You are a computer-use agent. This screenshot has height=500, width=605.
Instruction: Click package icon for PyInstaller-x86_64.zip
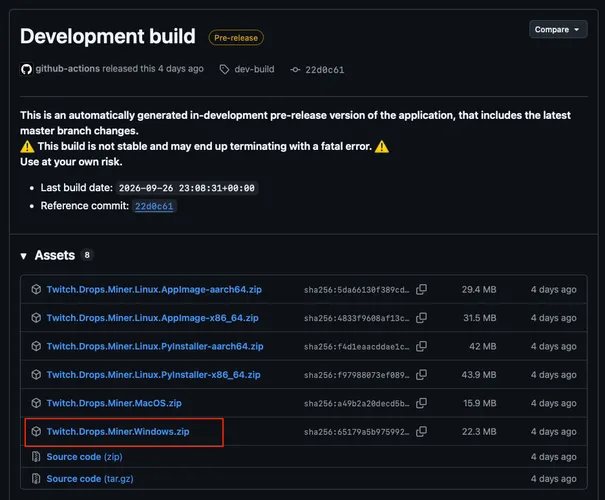[36, 375]
